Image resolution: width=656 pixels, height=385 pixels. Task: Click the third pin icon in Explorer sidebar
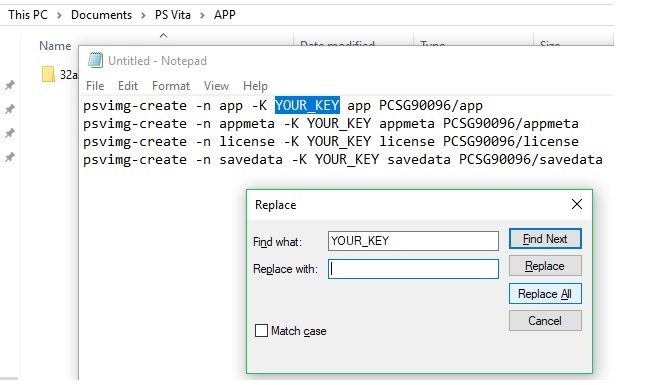10,133
